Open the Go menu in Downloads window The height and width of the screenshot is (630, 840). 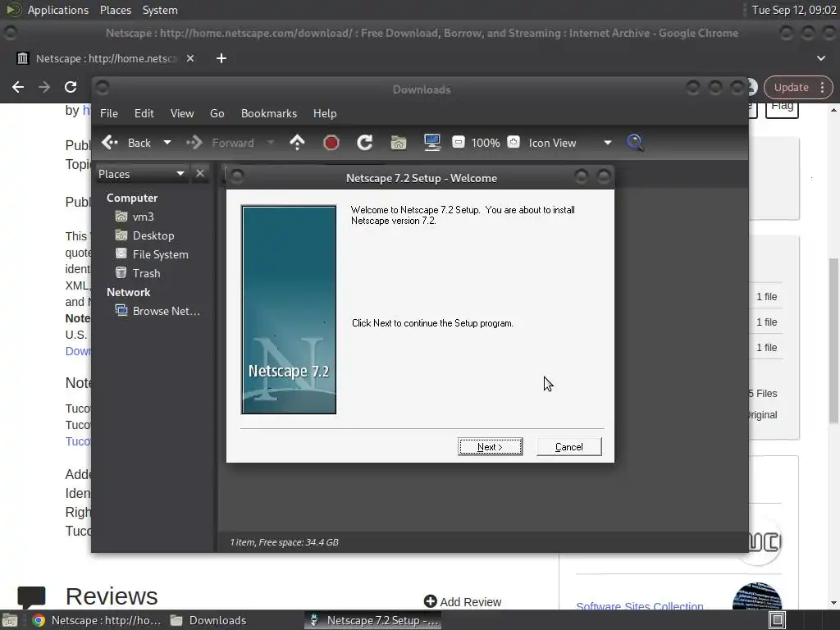pyautogui.click(x=217, y=113)
